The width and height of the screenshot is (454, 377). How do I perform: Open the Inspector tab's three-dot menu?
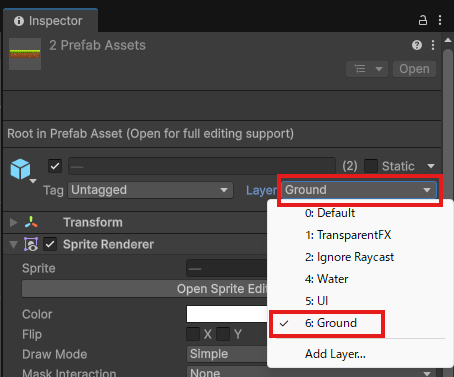pos(440,20)
